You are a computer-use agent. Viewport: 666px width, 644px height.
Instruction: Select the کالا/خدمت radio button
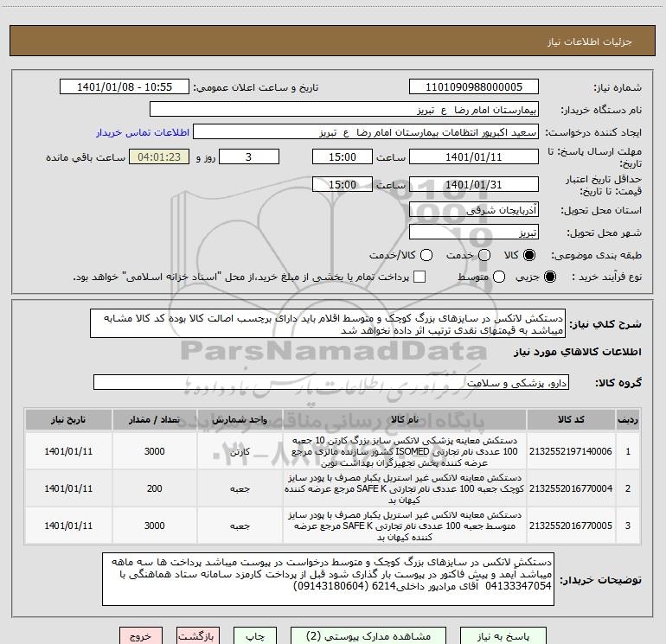(x=426, y=255)
